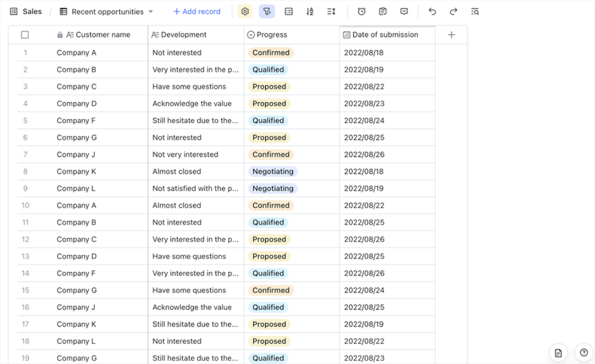Go to the Sales breadcrumb
Screen dimensions: 595x364
(x=32, y=12)
